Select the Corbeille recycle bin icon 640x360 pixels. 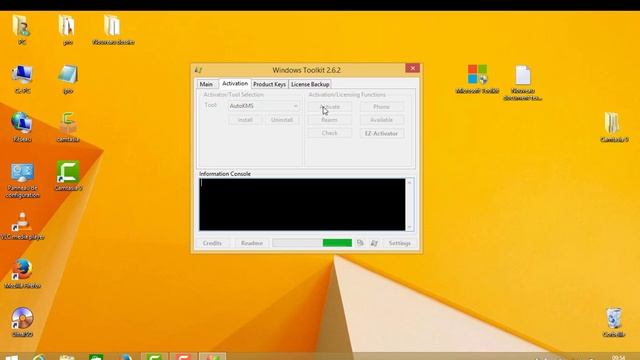tap(614, 322)
